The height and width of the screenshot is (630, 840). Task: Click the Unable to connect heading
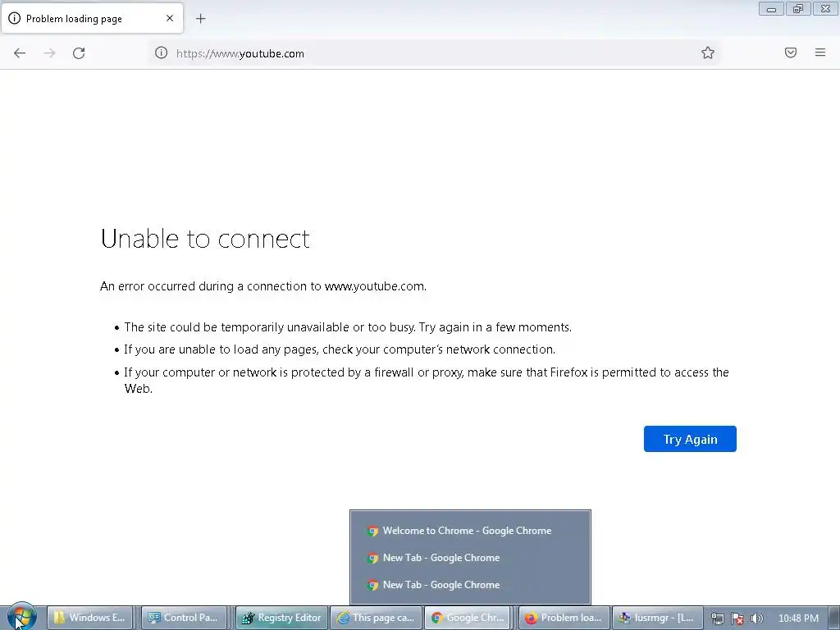pos(205,239)
